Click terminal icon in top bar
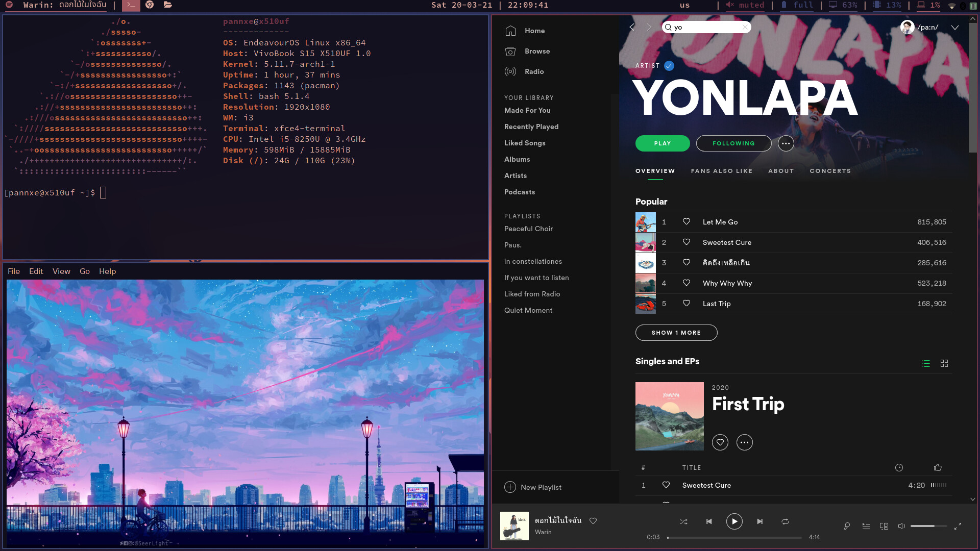This screenshot has height=551, width=980. [x=131, y=5]
